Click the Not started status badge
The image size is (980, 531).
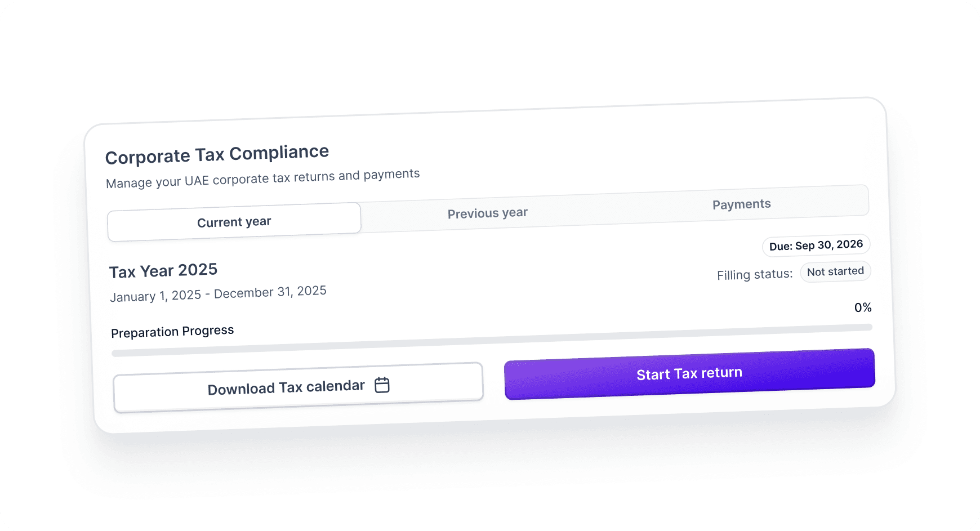tap(835, 271)
